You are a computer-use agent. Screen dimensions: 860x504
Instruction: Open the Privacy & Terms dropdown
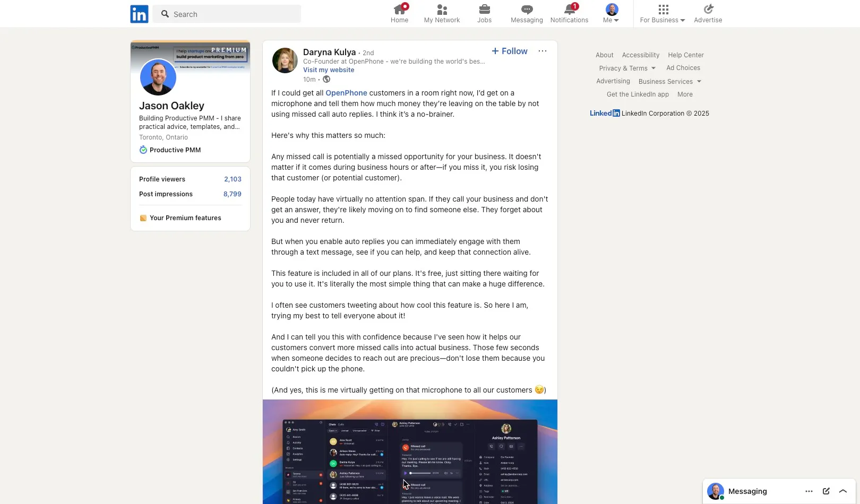coord(627,68)
